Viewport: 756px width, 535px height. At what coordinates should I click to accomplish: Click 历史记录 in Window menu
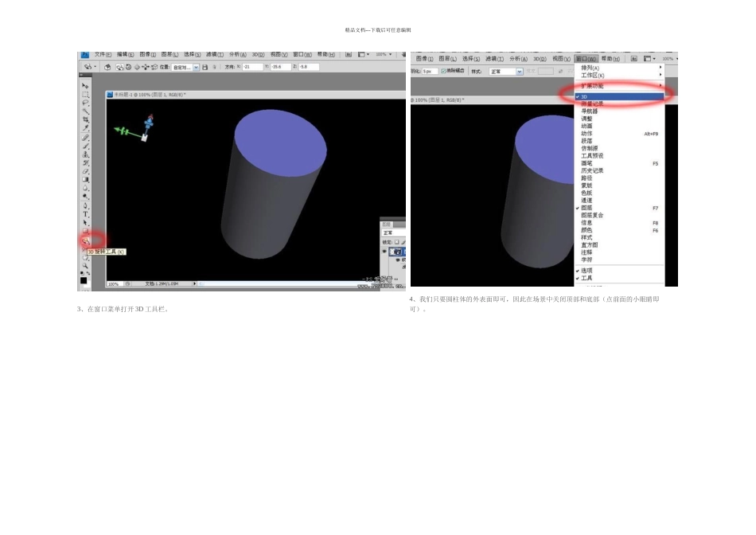[592, 170]
